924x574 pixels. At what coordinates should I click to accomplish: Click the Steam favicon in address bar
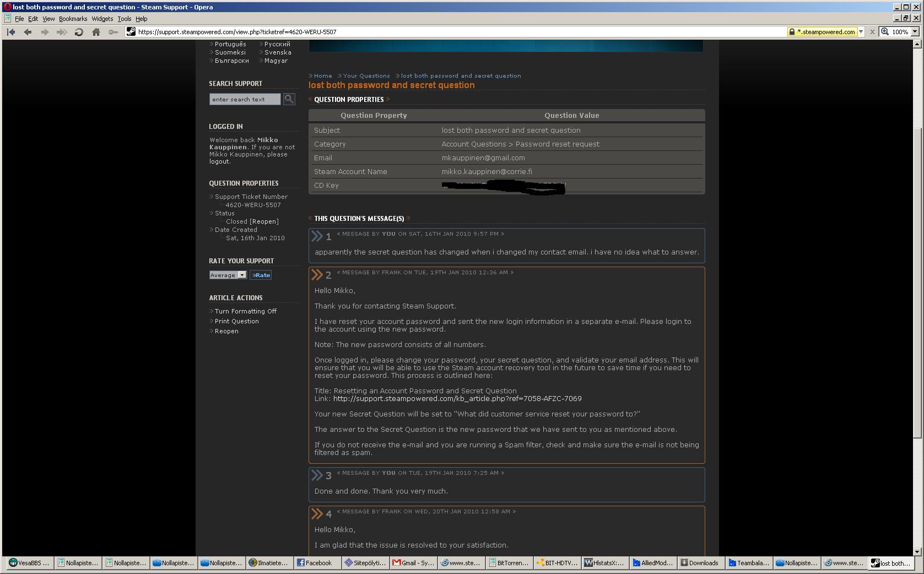coord(131,32)
